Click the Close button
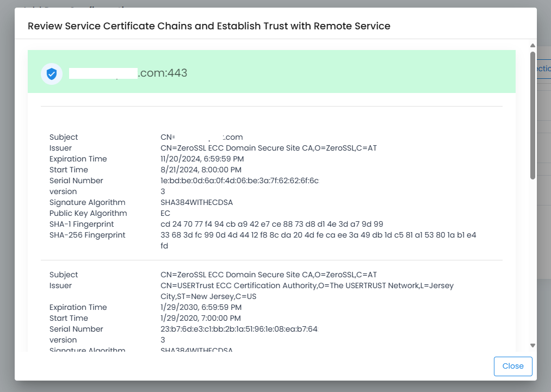551x392 pixels. click(x=512, y=366)
